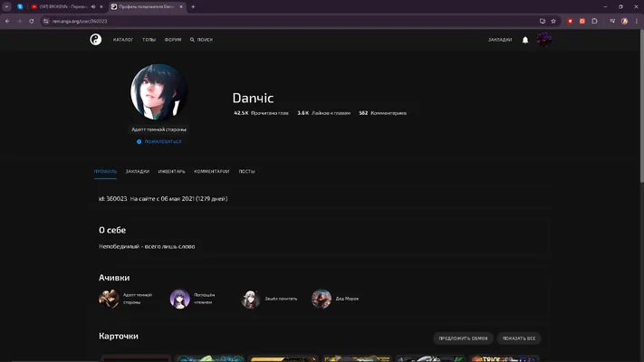Image resolution: width=644 pixels, height=362 pixels.
Task: Switch to the КОММЕНТАРИИ tab
Action: pos(212,172)
